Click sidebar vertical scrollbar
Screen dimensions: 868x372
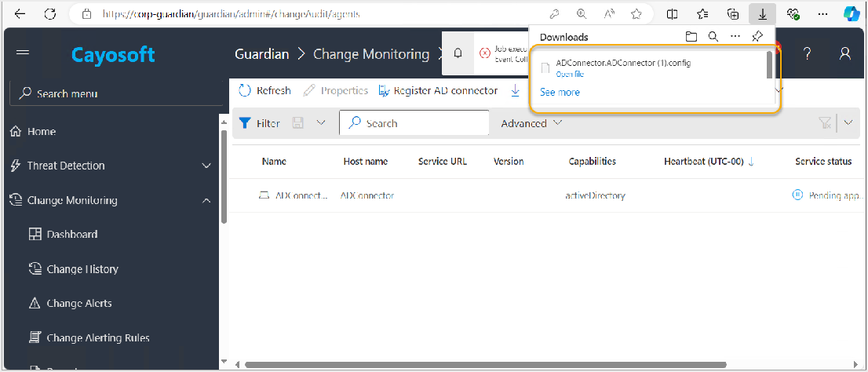[x=224, y=176]
